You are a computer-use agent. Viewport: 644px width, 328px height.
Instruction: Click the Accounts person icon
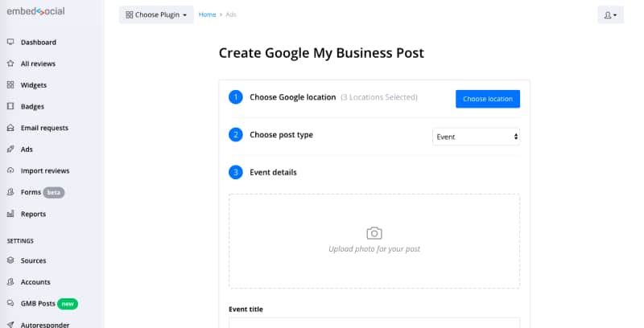click(x=10, y=281)
